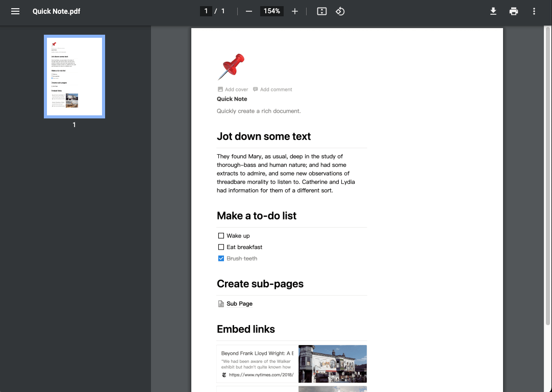Uncheck the Brush teeth checkbox
Screen dimensions: 552x392
point(221,258)
